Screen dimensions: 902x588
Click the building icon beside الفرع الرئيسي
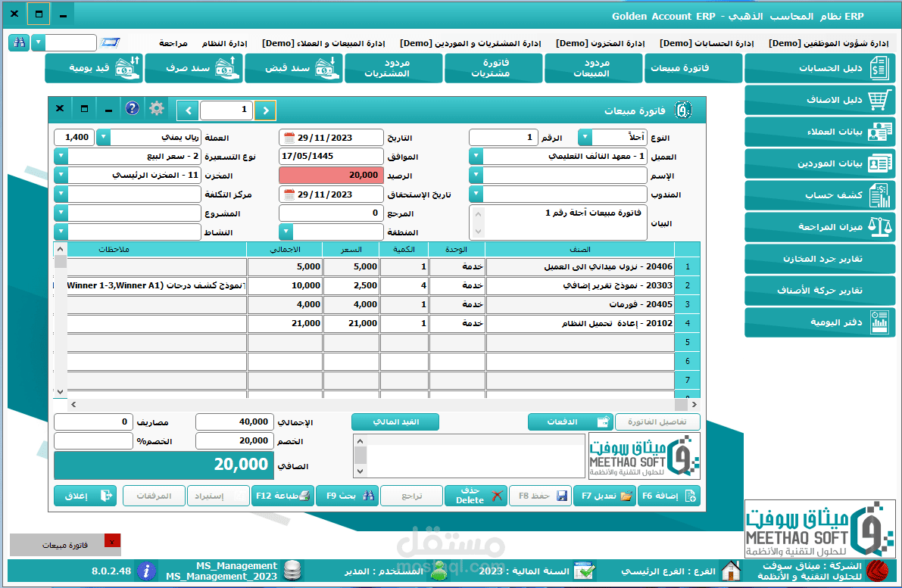[x=731, y=571]
